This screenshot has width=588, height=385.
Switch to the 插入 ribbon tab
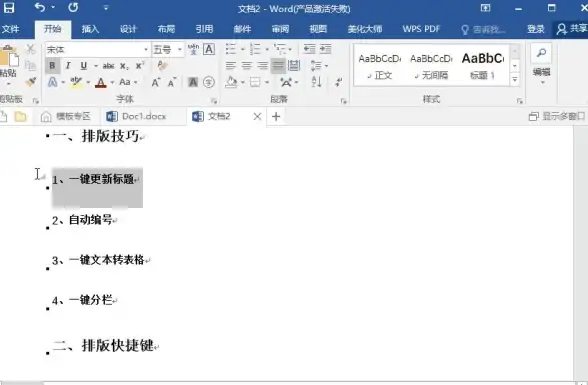tap(90, 29)
